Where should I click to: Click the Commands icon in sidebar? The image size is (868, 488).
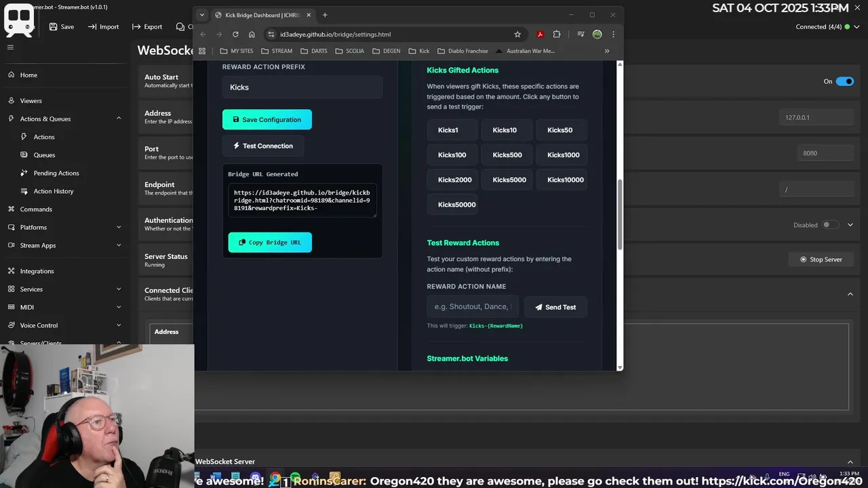(11, 209)
